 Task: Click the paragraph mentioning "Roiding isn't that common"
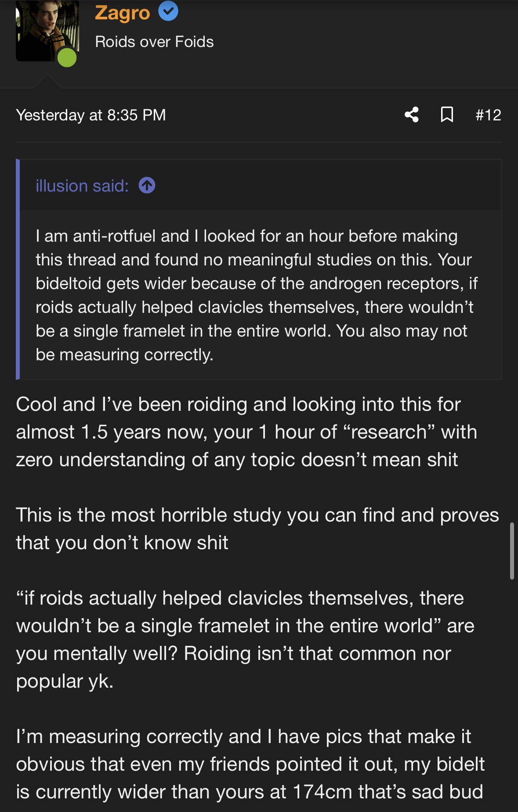point(245,639)
